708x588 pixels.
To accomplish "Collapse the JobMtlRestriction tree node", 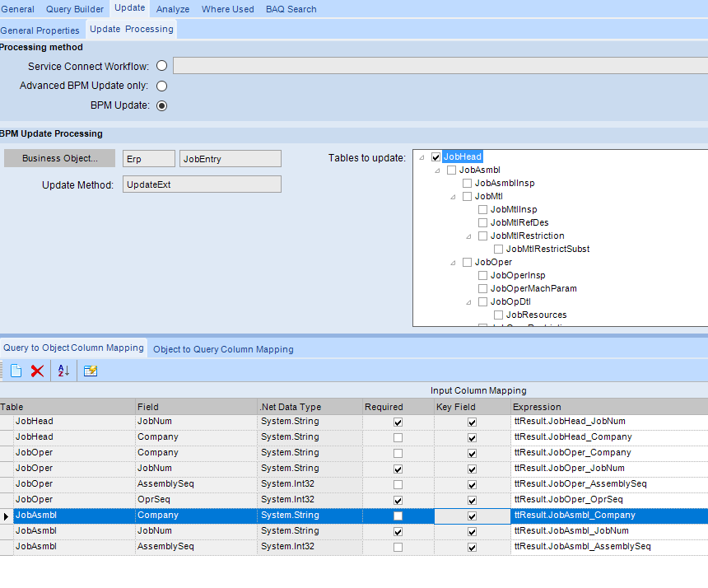I will (x=469, y=236).
